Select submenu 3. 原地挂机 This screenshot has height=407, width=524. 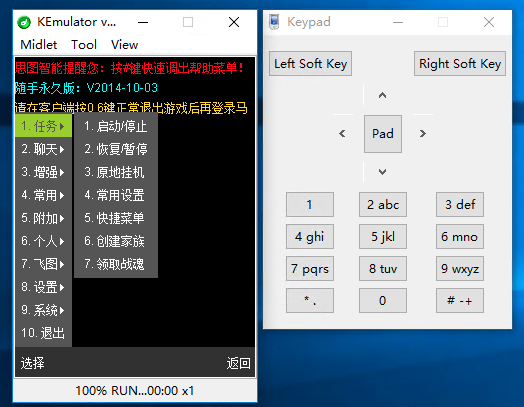(116, 172)
